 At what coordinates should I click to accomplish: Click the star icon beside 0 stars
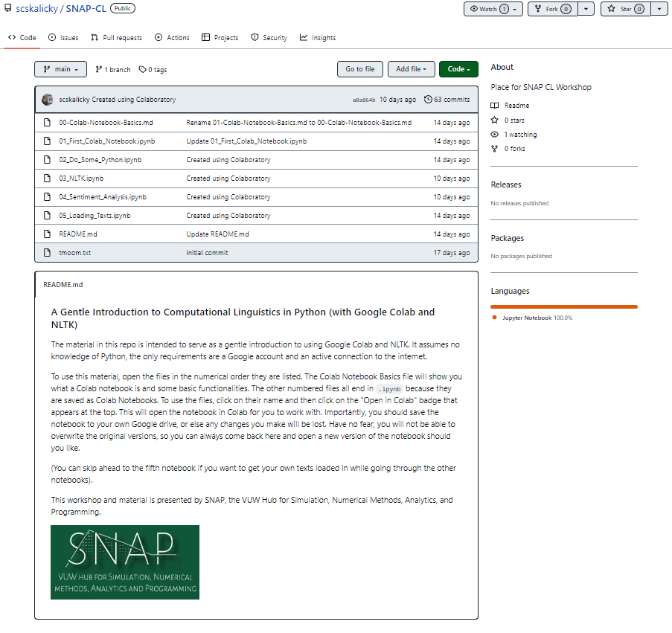tap(495, 121)
